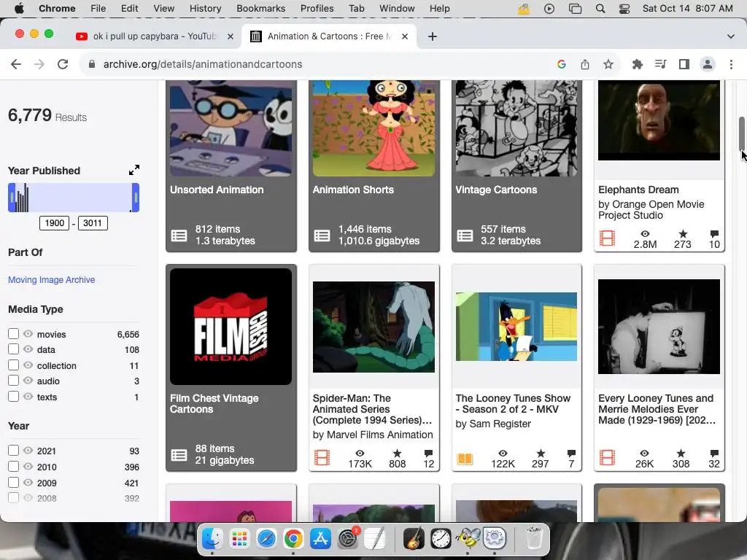
Task: Open Moving Image Archive link
Action: pyautogui.click(x=52, y=280)
